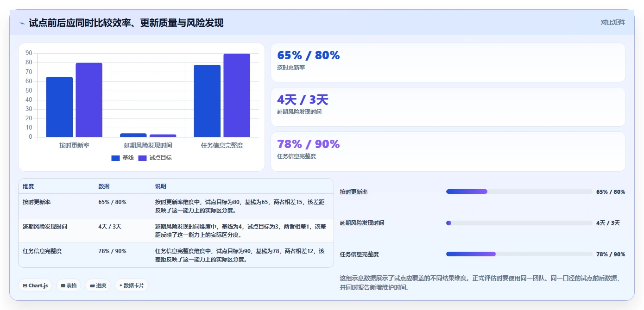The image size is (644, 310).
Task: Click description starting 延期风险发现时间维度中
Action: tap(240, 230)
